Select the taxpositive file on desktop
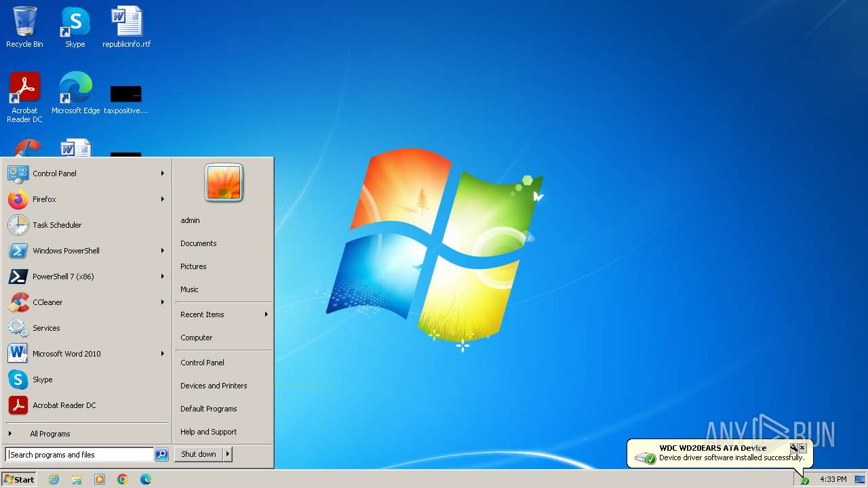The image size is (868, 488). click(x=126, y=98)
